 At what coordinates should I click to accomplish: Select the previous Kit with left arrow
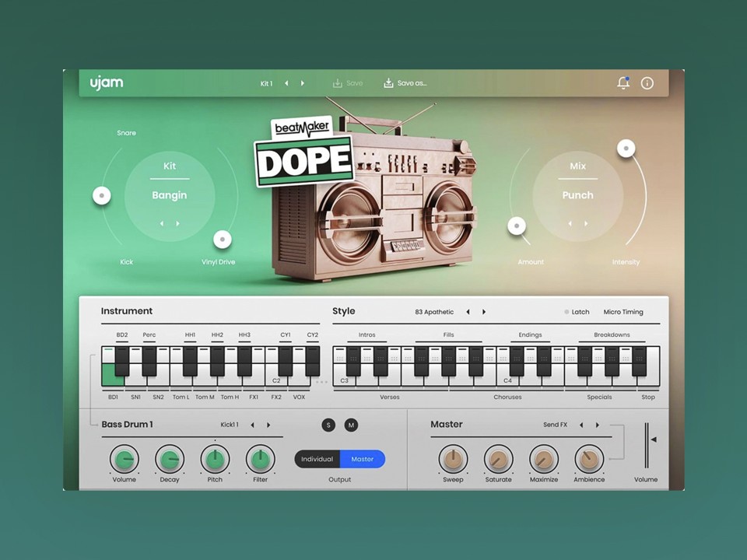161,223
